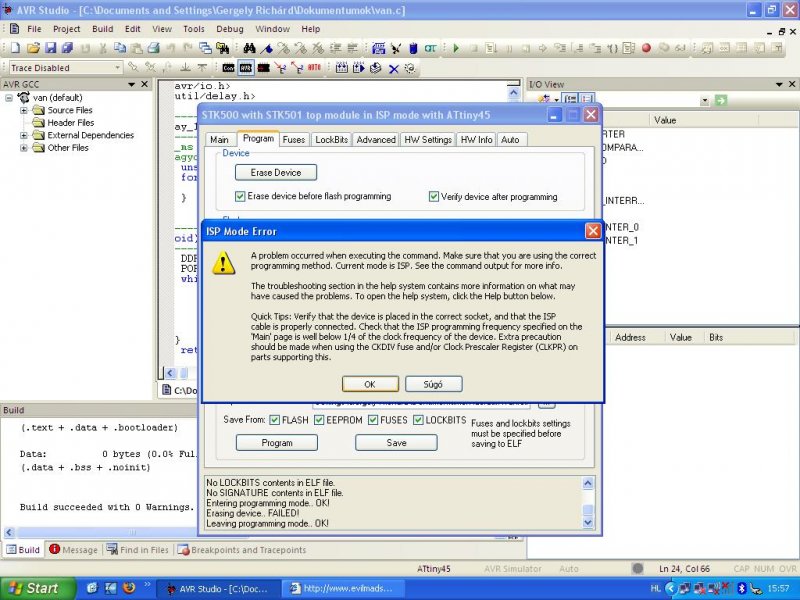Viewport: 800px width, 600px height.
Task: Toggle Verify device after programming checkbox
Action: tap(433, 196)
